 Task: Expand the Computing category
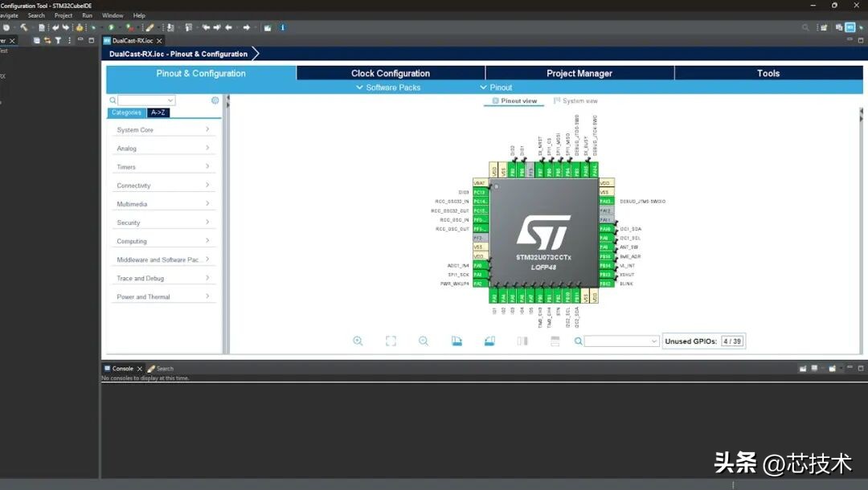point(162,241)
